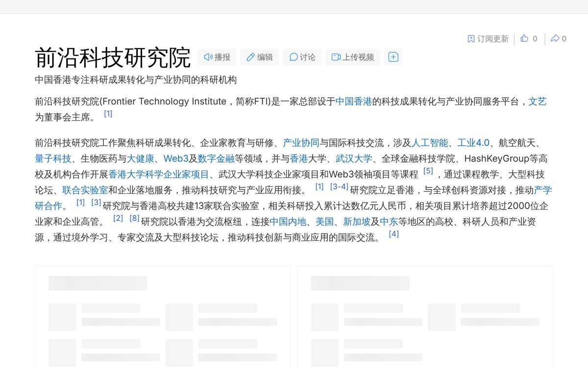Open the 香港大学科学企业家项目 link
Image resolution: width=588 pixels, height=368 pixels.
coord(159,174)
